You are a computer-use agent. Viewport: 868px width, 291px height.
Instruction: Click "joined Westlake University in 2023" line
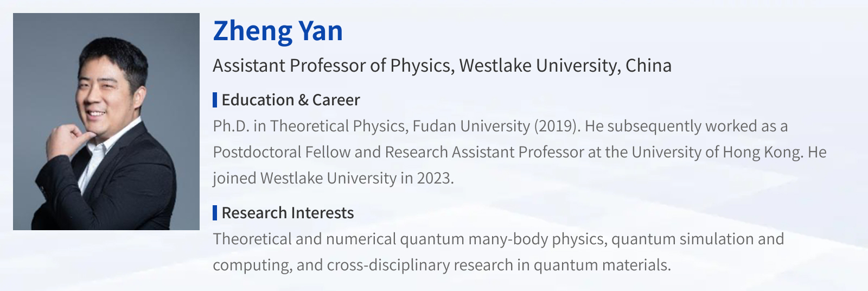coord(333,178)
